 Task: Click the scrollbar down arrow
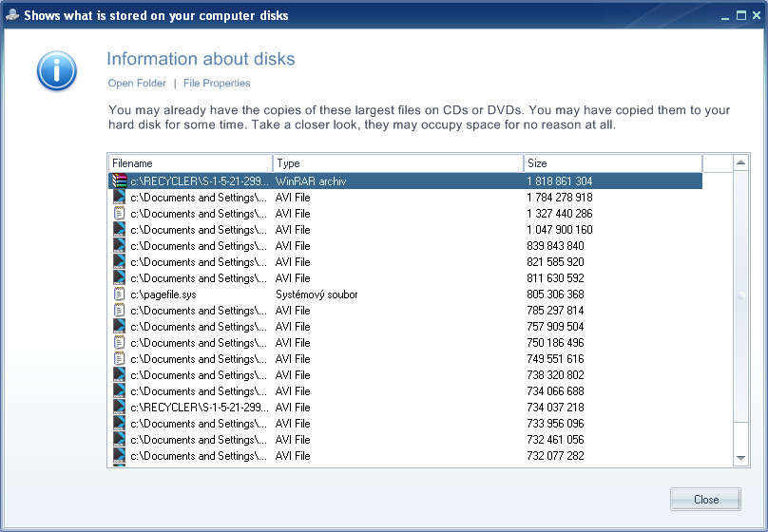point(741,458)
